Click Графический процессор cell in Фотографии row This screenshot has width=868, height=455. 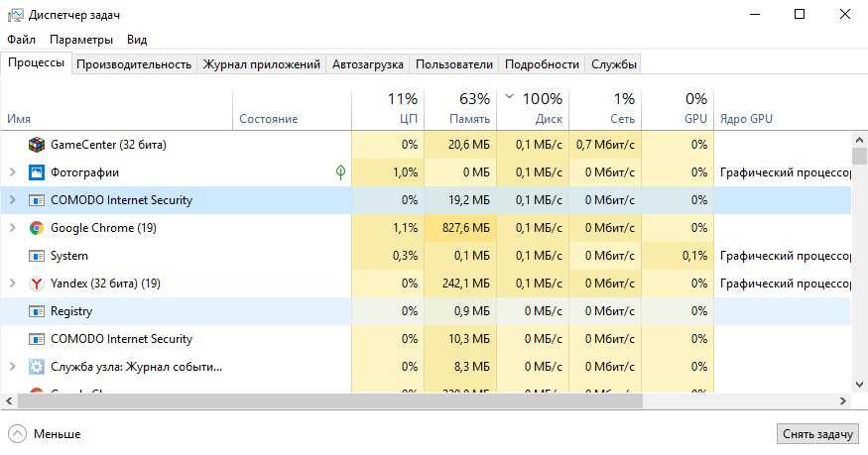click(785, 172)
